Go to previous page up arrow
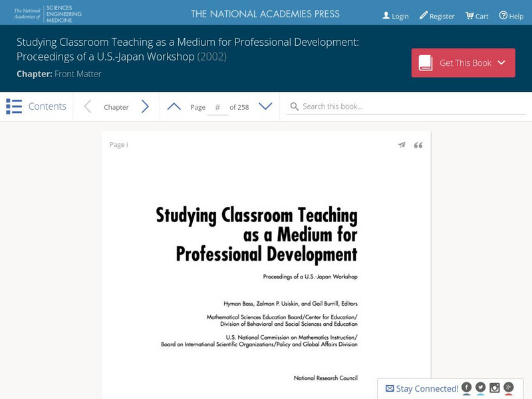The image size is (532, 399). pyautogui.click(x=174, y=106)
